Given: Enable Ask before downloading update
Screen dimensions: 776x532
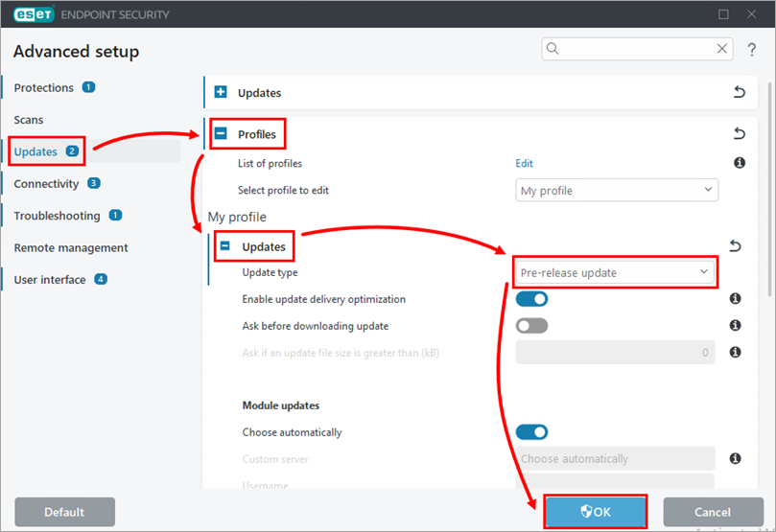Looking at the screenshot, I should point(532,326).
